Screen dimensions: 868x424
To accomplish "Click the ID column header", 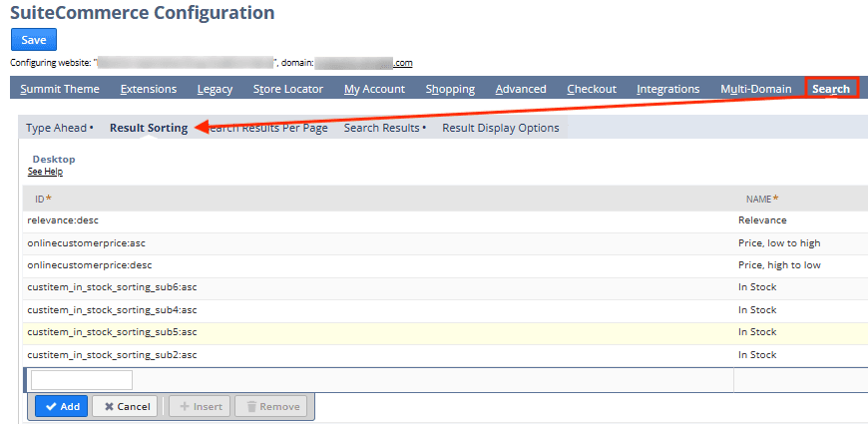I will pos(43,199).
